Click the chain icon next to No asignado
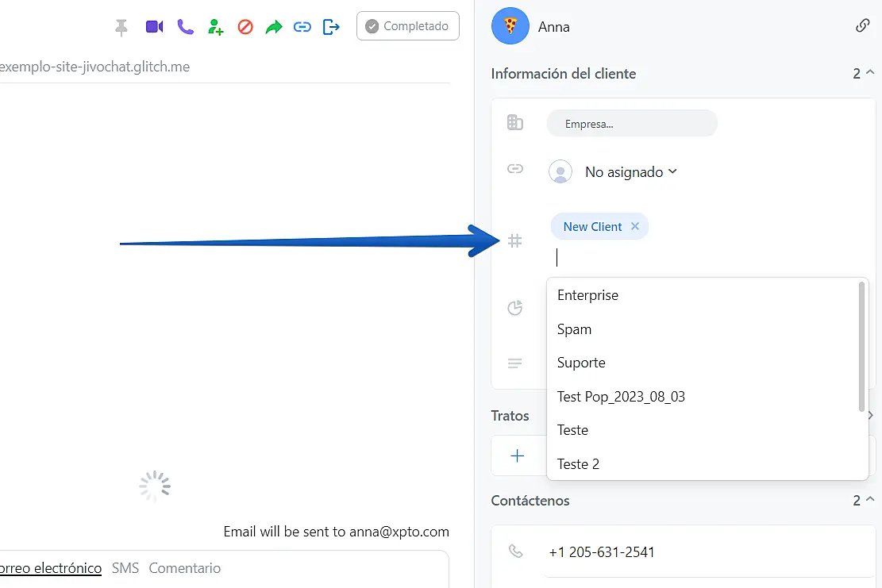This screenshot has width=882, height=588. 514,169
